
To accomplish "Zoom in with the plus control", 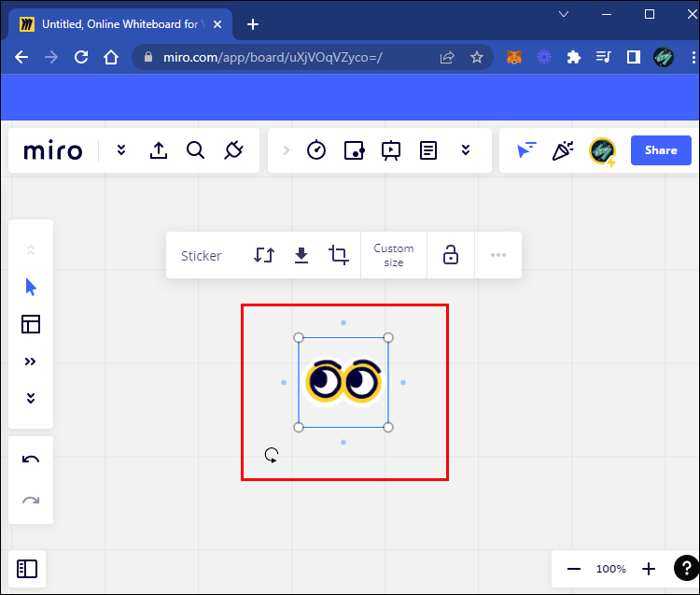I will (649, 569).
